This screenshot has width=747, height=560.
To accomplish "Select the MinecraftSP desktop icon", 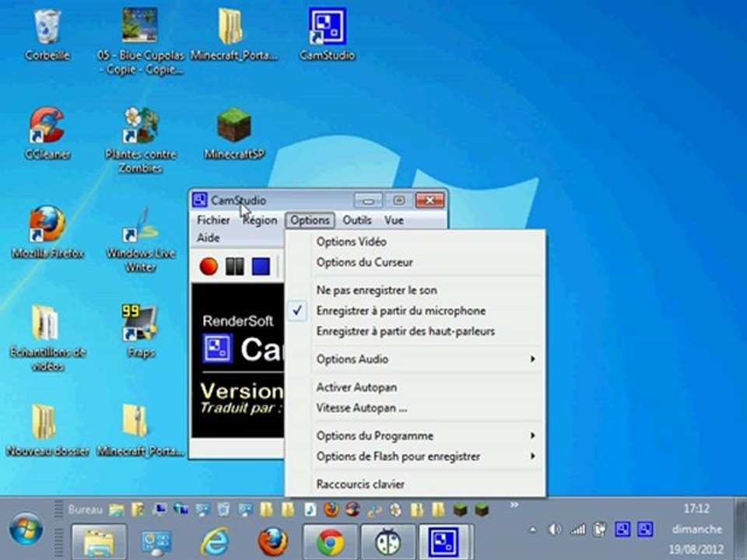I will coord(233,133).
